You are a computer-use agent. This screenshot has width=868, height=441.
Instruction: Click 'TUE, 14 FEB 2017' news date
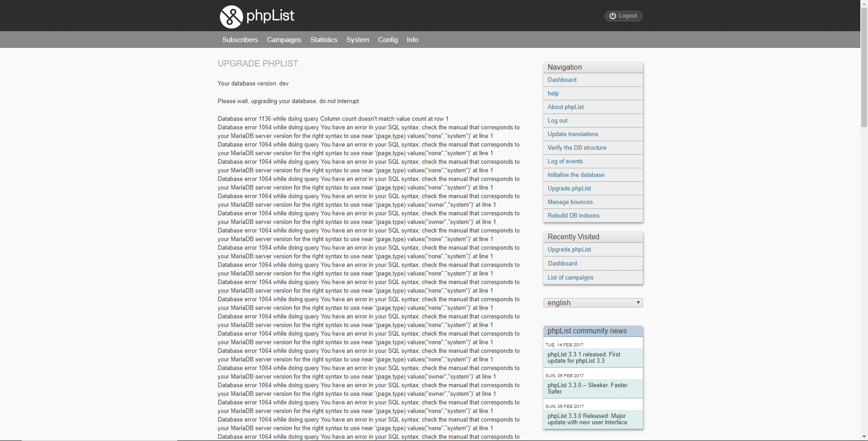tap(564, 345)
